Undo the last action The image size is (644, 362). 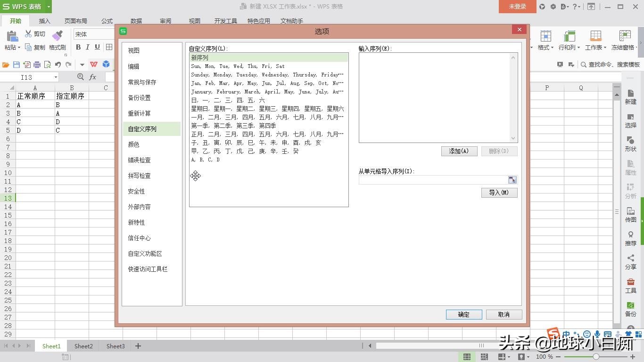(x=58, y=65)
